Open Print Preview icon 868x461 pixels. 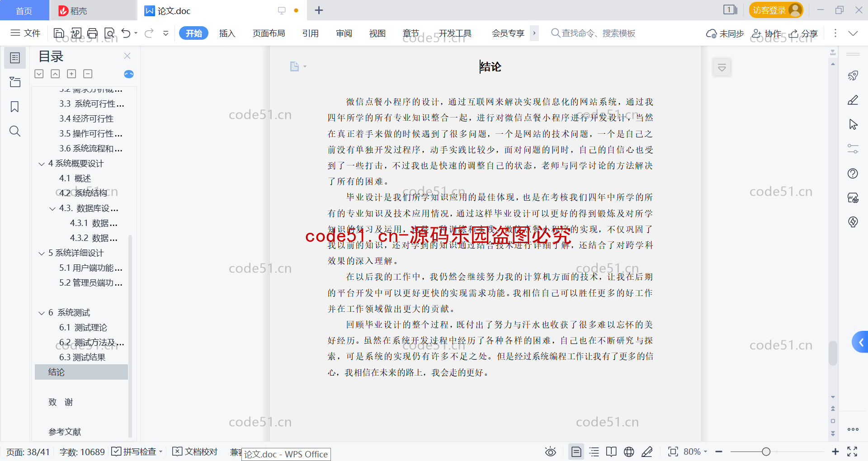(x=109, y=33)
